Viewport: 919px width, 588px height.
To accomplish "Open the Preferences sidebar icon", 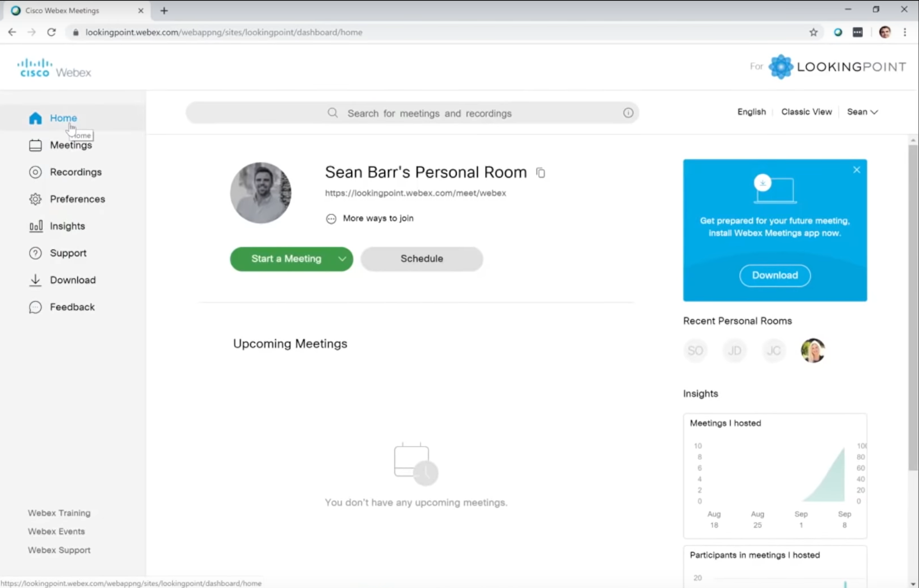I will pos(35,199).
